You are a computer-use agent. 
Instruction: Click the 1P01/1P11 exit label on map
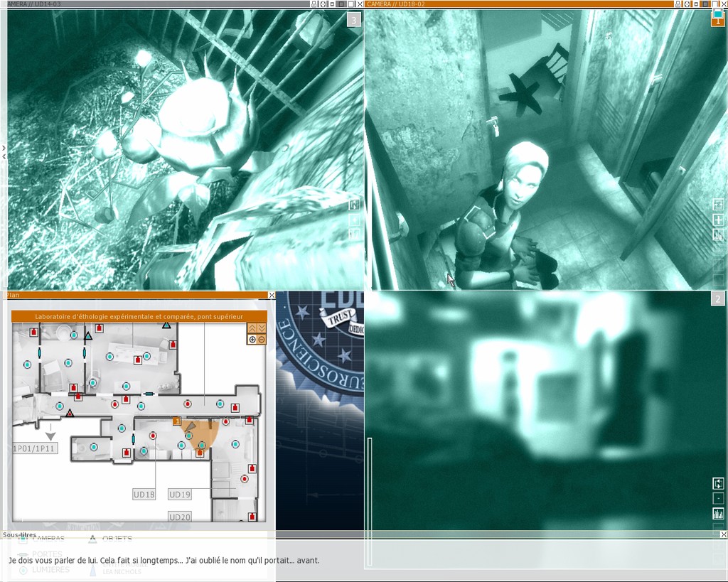(34, 448)
